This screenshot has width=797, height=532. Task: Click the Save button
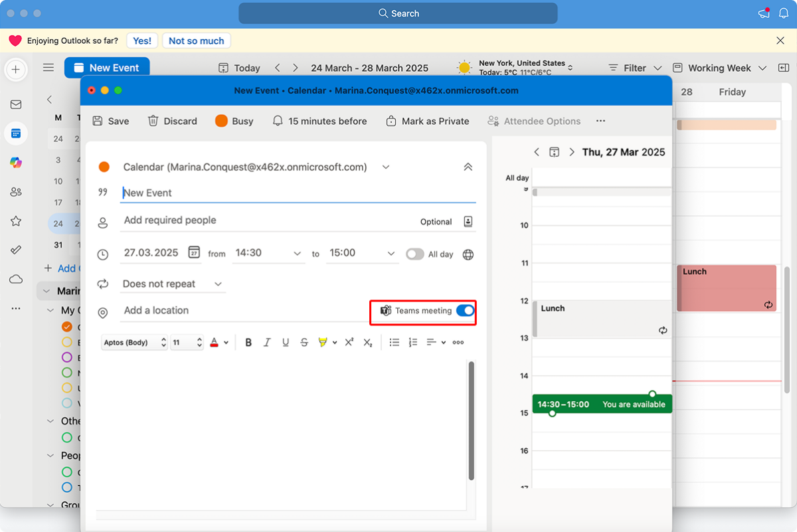tap(110, 121)
